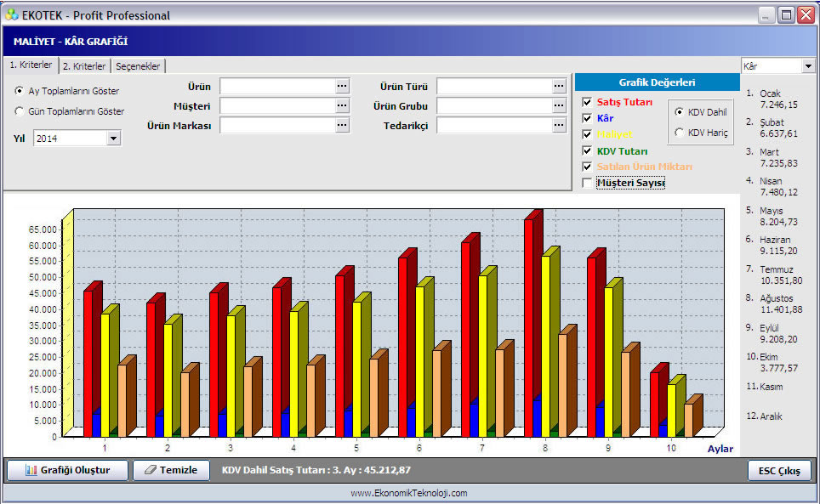The image size is (820, 504).
Task: Click inside the Ürün input field
Action: point(278,86)
